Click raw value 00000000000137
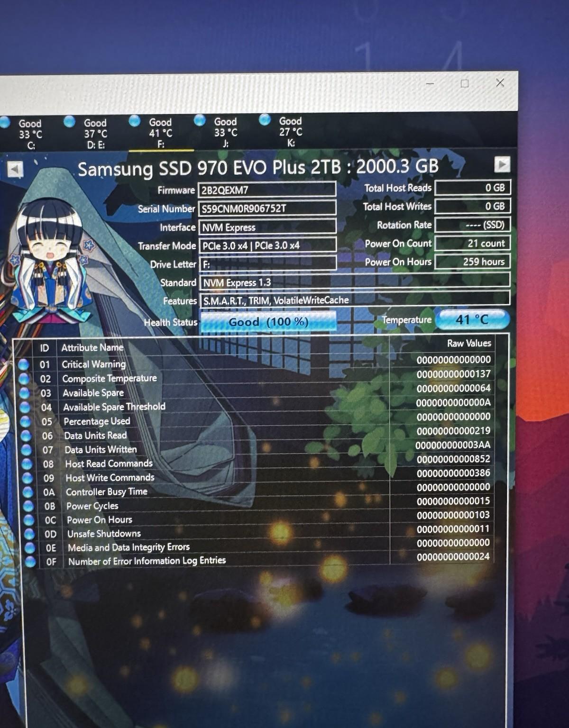Image resolution: width=569 pixels, height=728 pixels. tap(454, 374)
